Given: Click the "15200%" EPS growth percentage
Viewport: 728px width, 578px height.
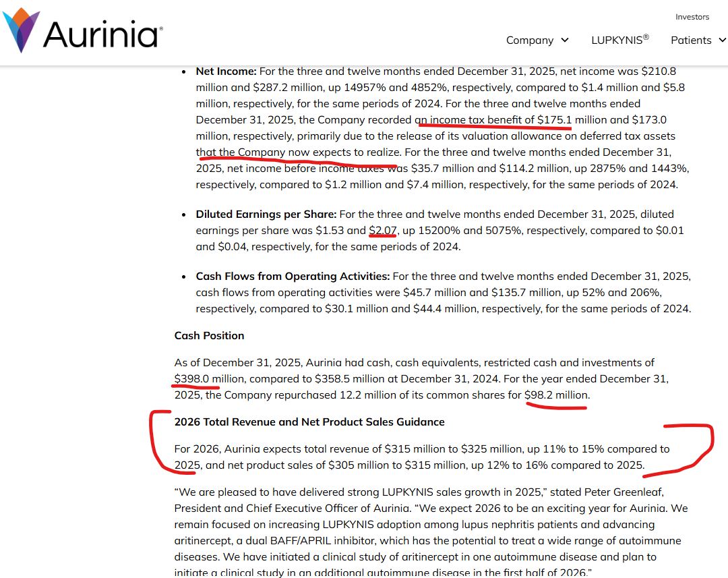Looking at the screenshot, I should point(439,231).
